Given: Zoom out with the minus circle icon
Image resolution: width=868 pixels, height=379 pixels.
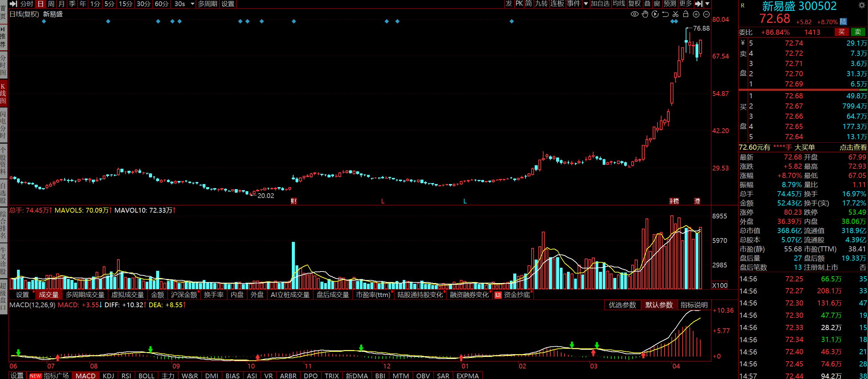Looking at the screenshot, I should coord(706,14).
